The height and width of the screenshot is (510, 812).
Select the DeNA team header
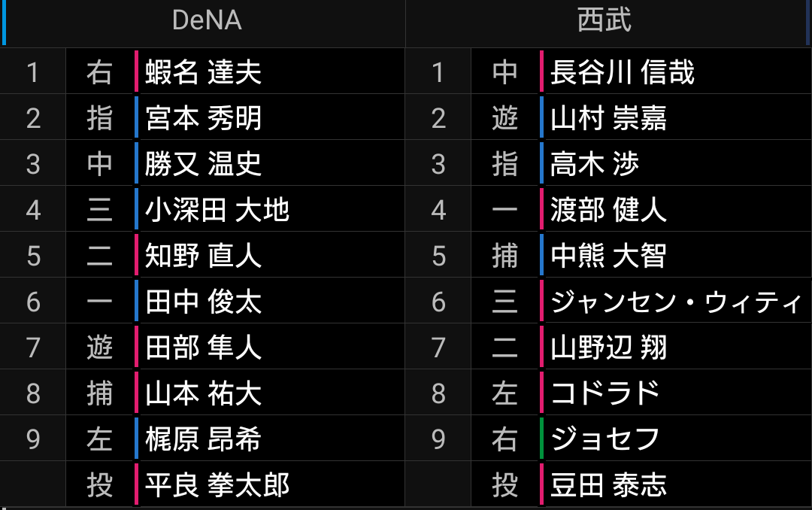click(207, 21)
